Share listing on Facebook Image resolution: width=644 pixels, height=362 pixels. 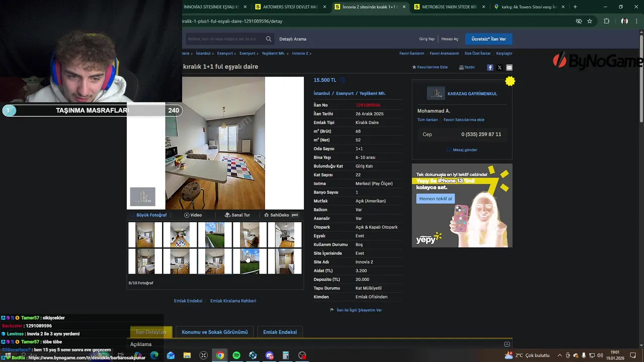tap(490, 67)
